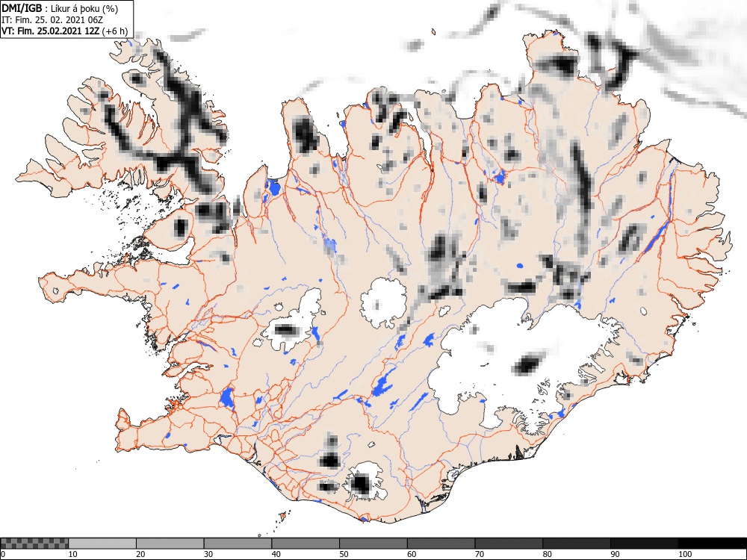Click the 'VT: Fim. 25.02.2021 12Z (+6 h)' line
This screenshot has height=560, width=747.
[x=65, y=31]
